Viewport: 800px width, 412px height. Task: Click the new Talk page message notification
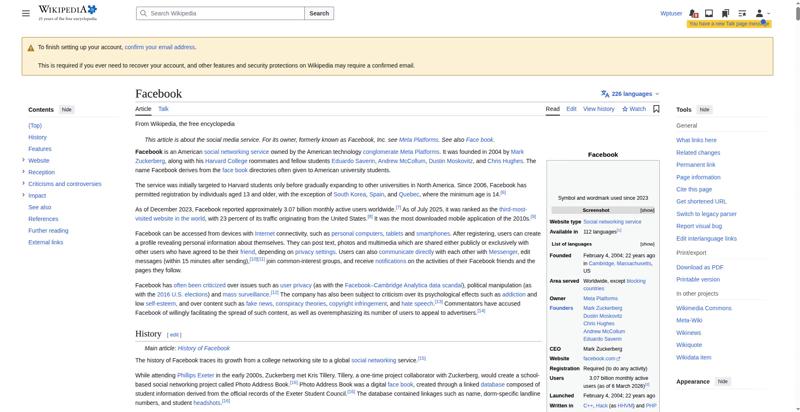(x=729, y=24)
